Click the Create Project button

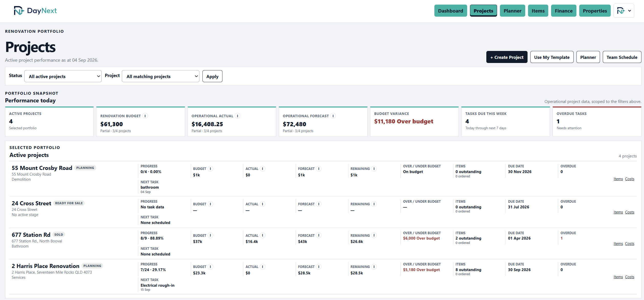point(507,57)
